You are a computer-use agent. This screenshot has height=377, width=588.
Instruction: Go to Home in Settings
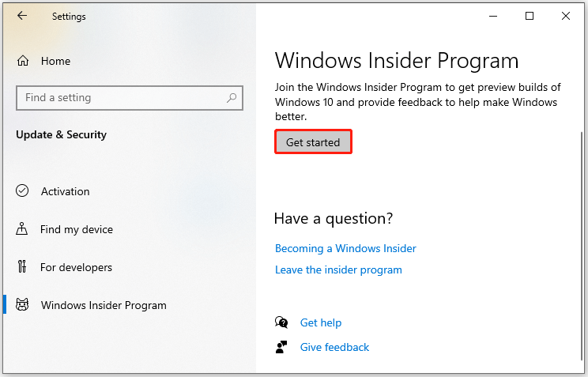click(x=55, y=61)
